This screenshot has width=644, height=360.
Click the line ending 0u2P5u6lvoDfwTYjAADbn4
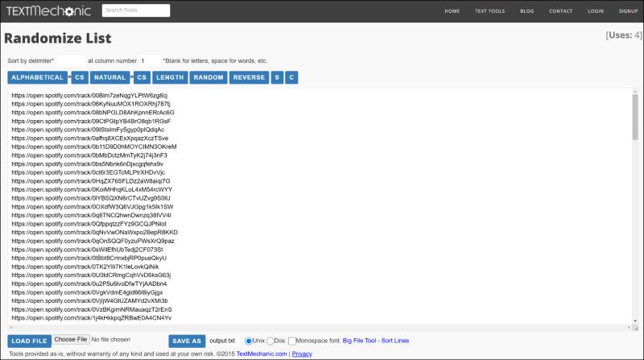tap(89, 284)
